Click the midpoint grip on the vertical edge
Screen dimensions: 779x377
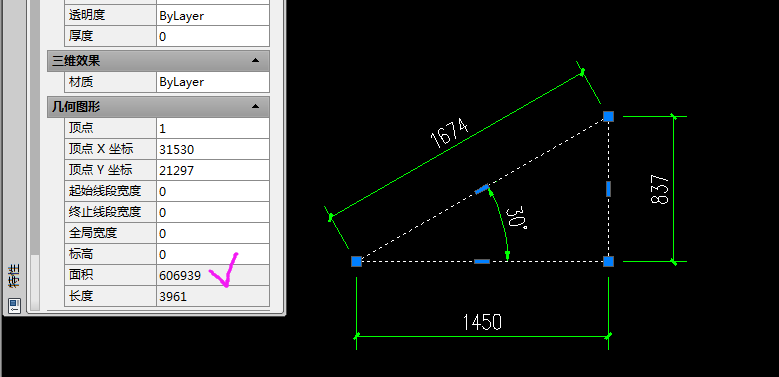[609, 189]
